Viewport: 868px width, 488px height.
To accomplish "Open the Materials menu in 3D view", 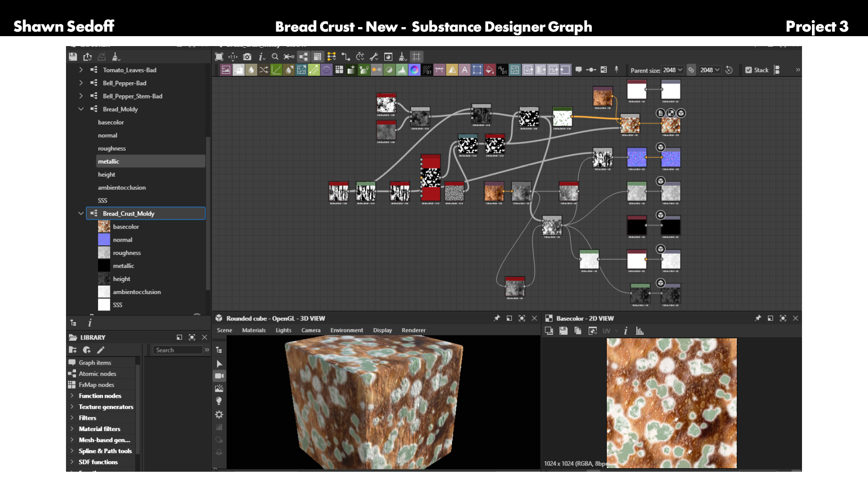I will pos(254,330).
